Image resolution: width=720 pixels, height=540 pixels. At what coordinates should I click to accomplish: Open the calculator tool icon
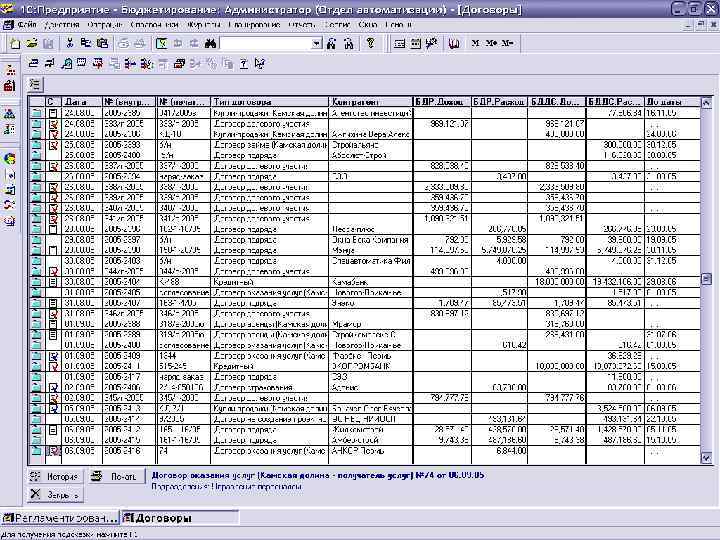click(x=399, y=44)
